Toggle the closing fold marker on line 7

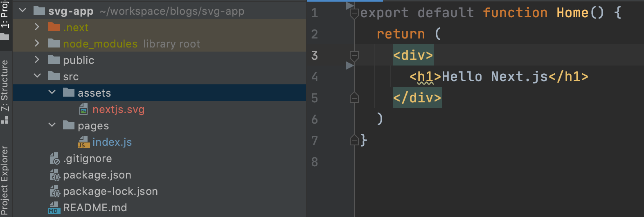[x=354, y=140]
